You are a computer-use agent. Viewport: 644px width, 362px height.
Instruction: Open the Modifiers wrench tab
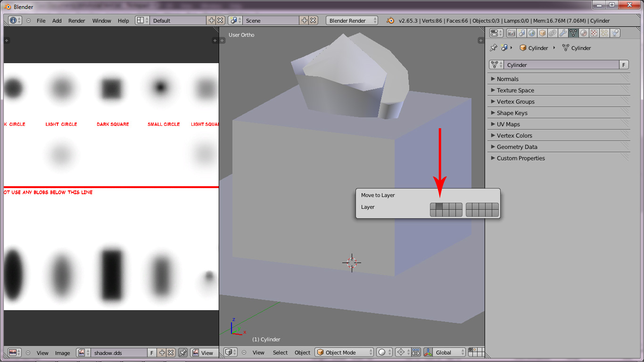tap(563, 33)
